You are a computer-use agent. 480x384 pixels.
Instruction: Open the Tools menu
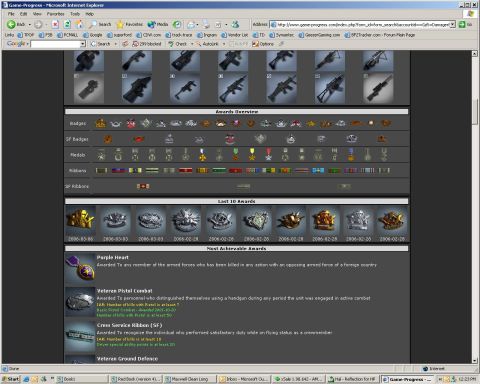[x=75, y=14]
